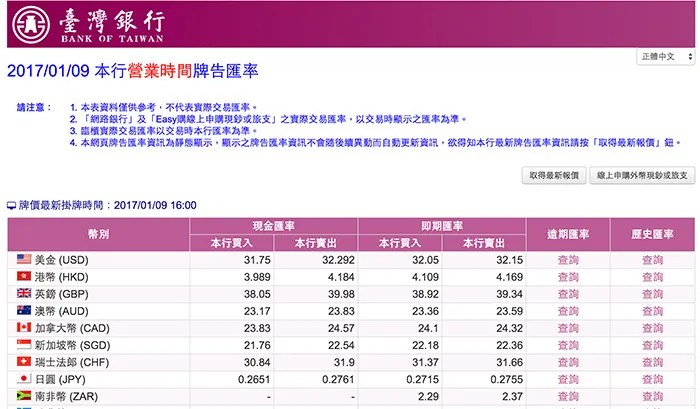Click the SGD Singapore flag icon
Image resolution: width=700 pixels, height=409 pixels.
24,344
